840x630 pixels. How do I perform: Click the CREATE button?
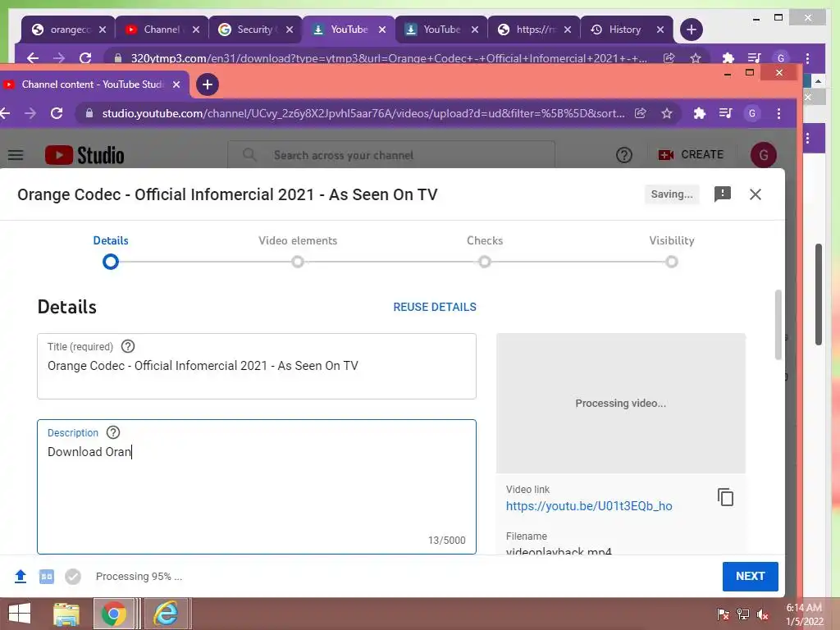pyautogui.click(x=691, y=155)
